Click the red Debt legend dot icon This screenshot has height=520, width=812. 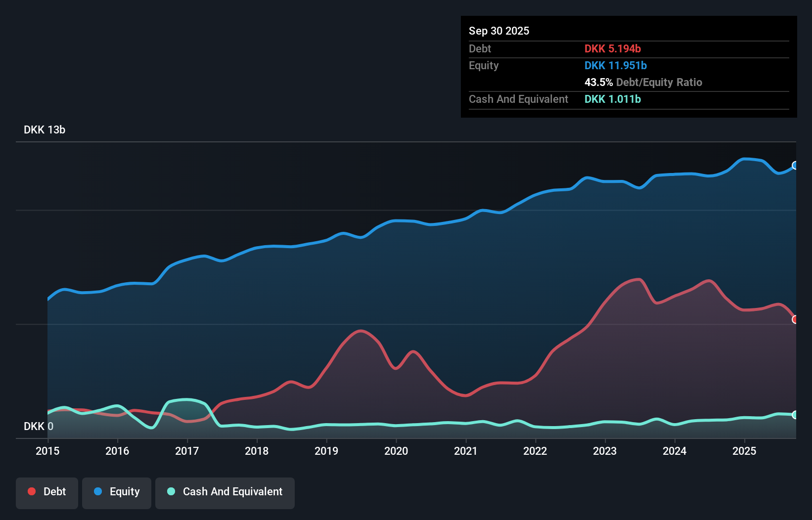(x=32, y=491)
